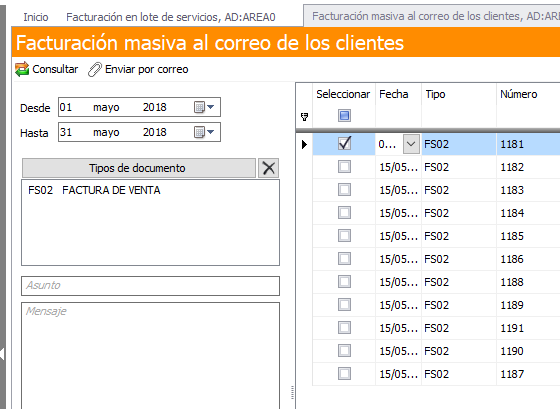Check the checkbox for invoice 1188
The width and height of the screenshot is (560, 409).
tap(344, 282)
